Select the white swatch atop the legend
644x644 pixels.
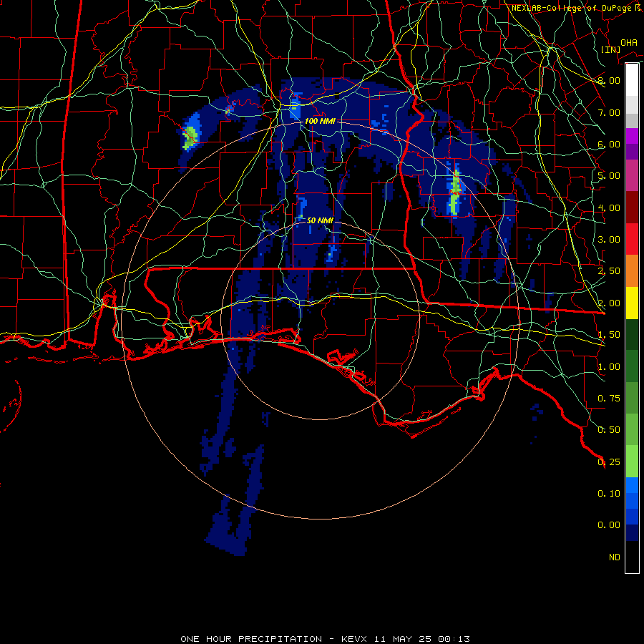click(x=632, y=79)
